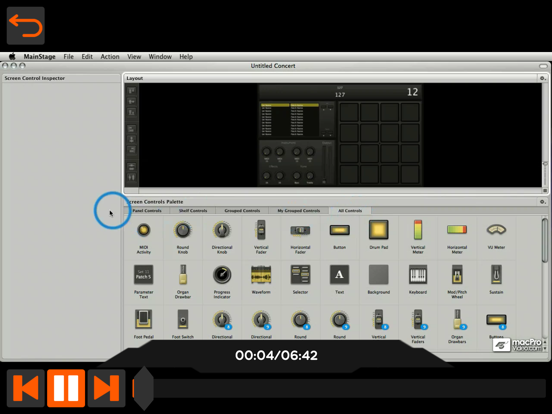Open the Edit menu
Image resolution: width=552 pixels, height=414 pixels.
pos(87,56)
